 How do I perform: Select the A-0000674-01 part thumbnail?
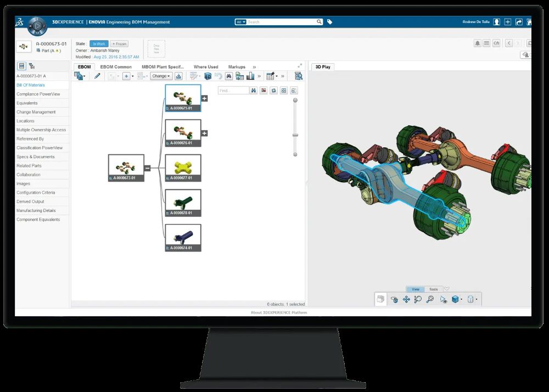point(183,238)
